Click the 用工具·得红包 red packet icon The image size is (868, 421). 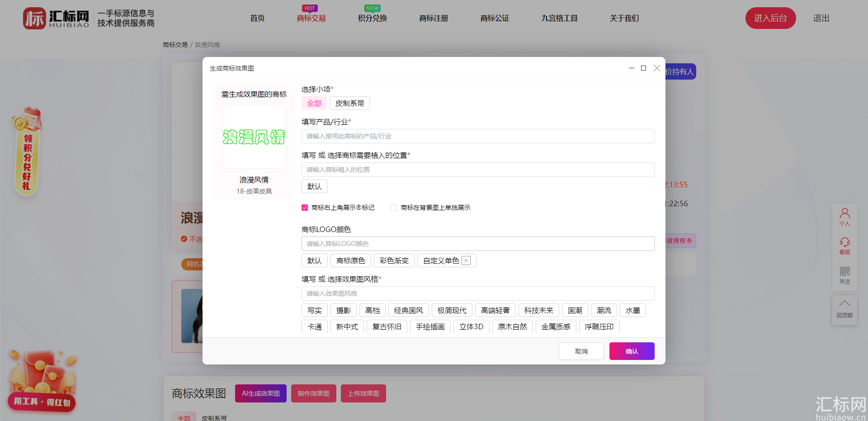click(x=42, y=381)
